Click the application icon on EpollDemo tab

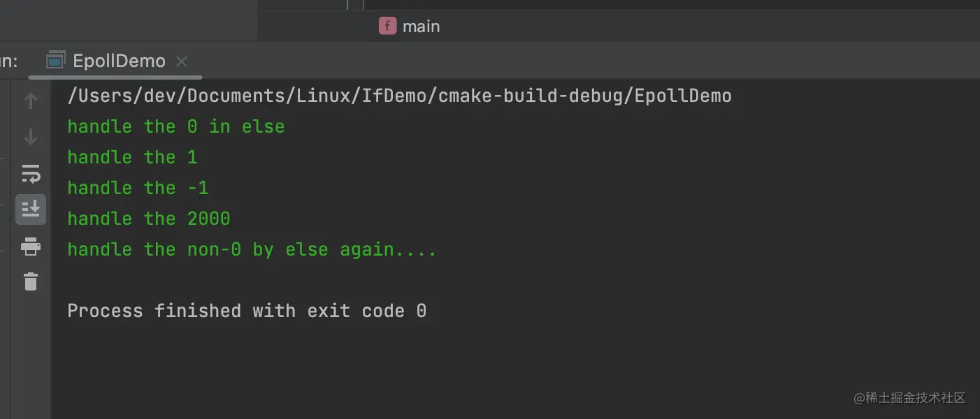click(x=55, y=61)
